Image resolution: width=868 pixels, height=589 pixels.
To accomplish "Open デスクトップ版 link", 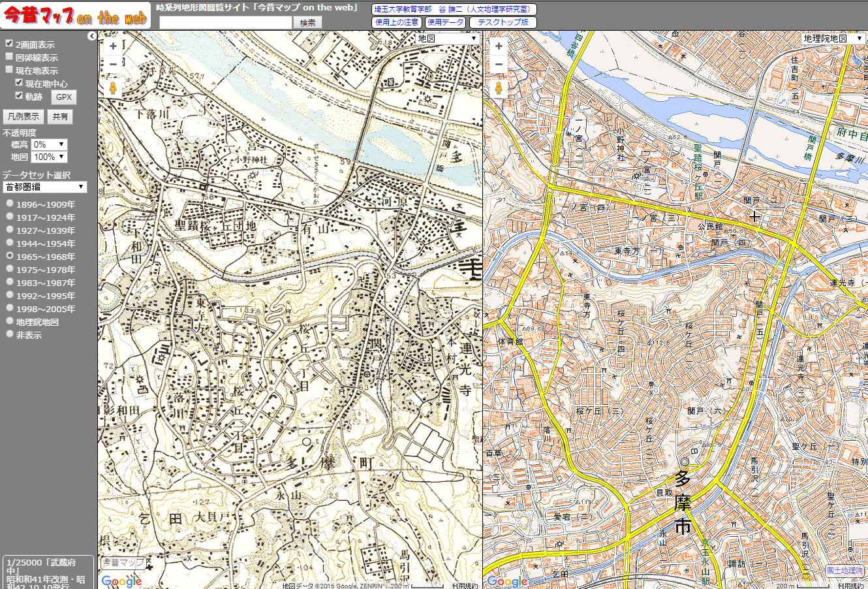I will click(503, 22).
